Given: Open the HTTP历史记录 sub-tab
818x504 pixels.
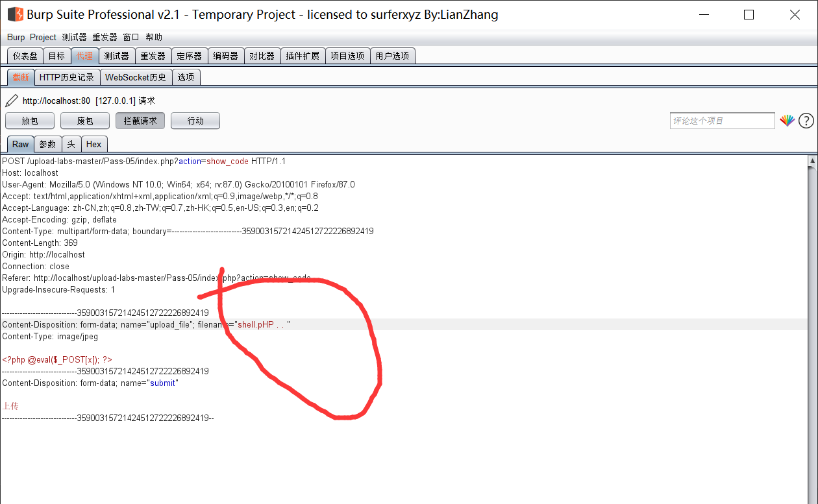Looking at the screenshot, I should tap(67, 77).
